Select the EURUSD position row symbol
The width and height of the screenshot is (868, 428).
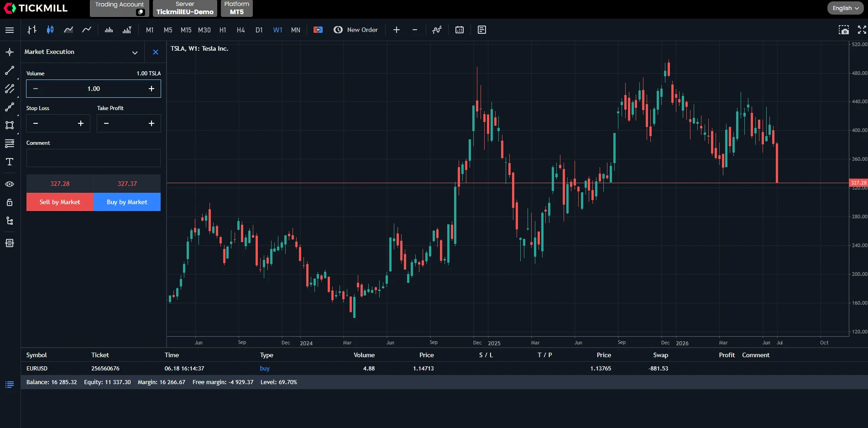point(37,369)
